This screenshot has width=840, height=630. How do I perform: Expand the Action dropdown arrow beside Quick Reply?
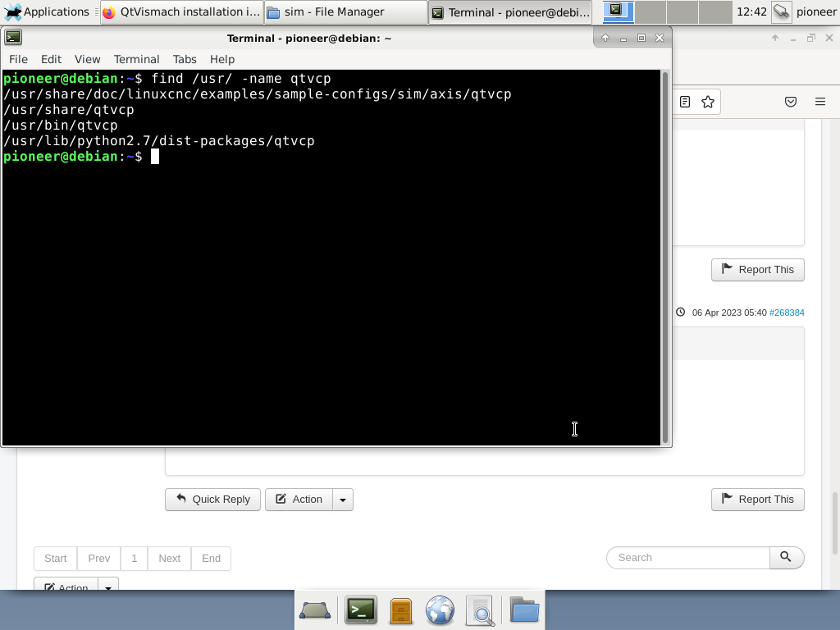tap(343, 500)
